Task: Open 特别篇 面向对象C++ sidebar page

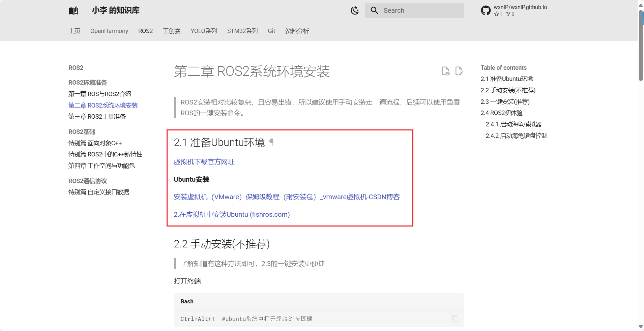Action: [95, 143]
